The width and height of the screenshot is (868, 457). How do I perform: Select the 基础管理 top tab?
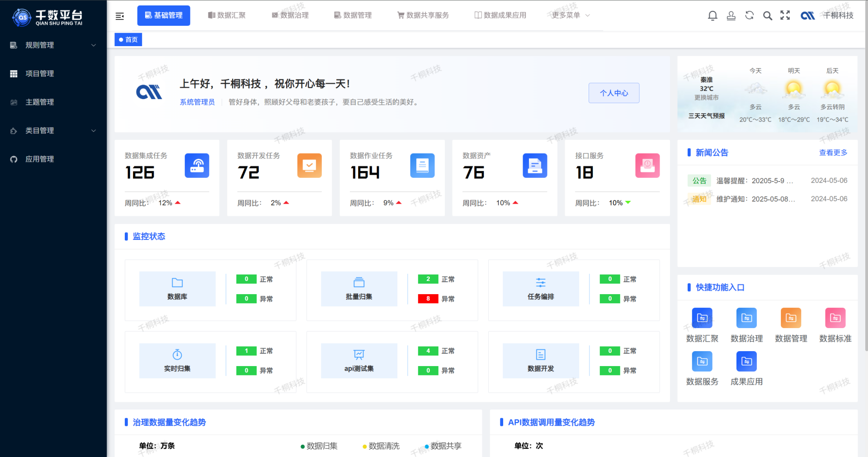[x=164, y=15]
